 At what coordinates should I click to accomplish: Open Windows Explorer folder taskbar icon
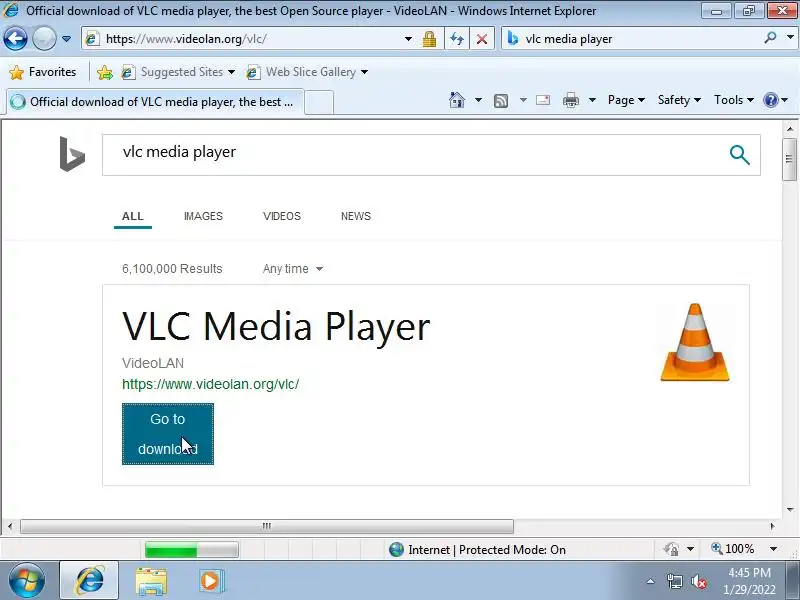(151, 582)
